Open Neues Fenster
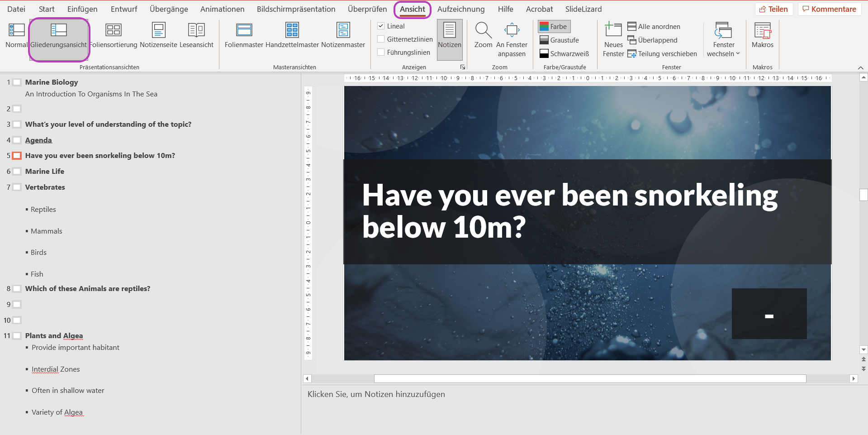 (x=613, y=40)
